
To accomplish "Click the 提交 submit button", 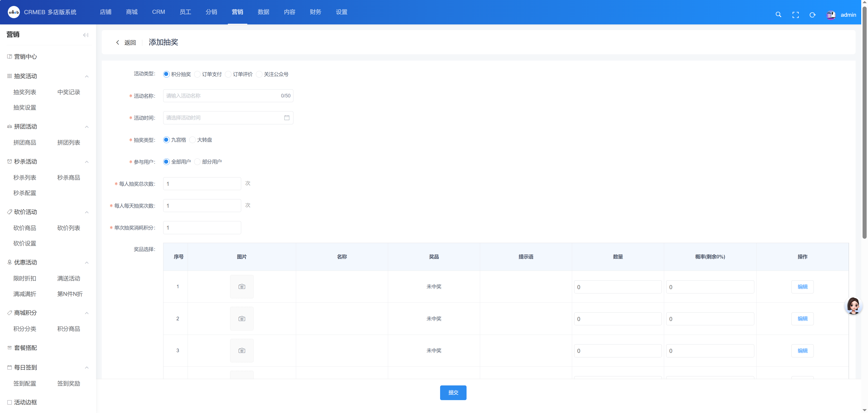I will point(453,392).
